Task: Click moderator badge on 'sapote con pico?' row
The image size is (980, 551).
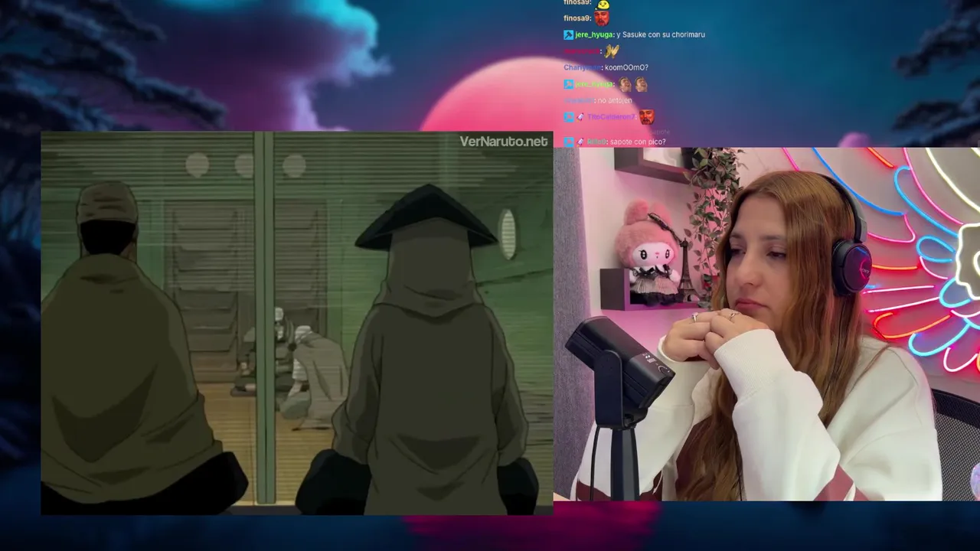Action: 568,142
